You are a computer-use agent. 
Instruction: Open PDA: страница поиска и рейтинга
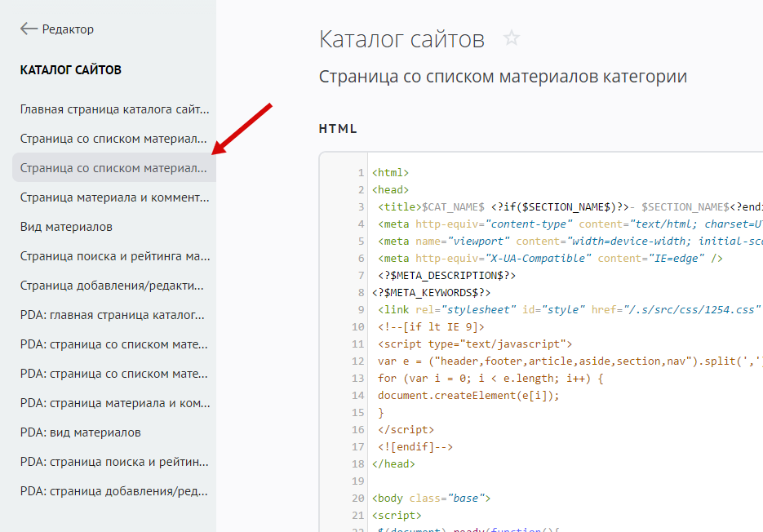pyautogui.click(x=113, y=462)
